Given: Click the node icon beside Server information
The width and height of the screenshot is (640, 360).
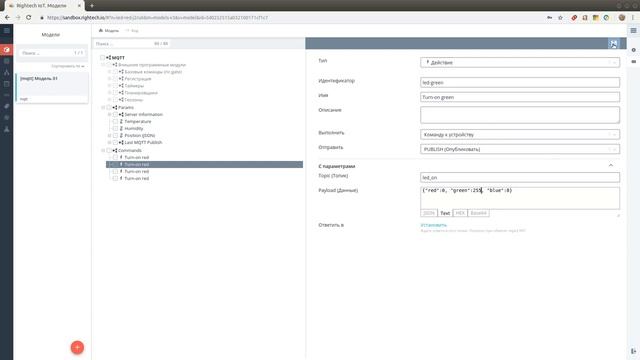Looking at the screenshot, I should pyautogui.click(x=121, y=114).
